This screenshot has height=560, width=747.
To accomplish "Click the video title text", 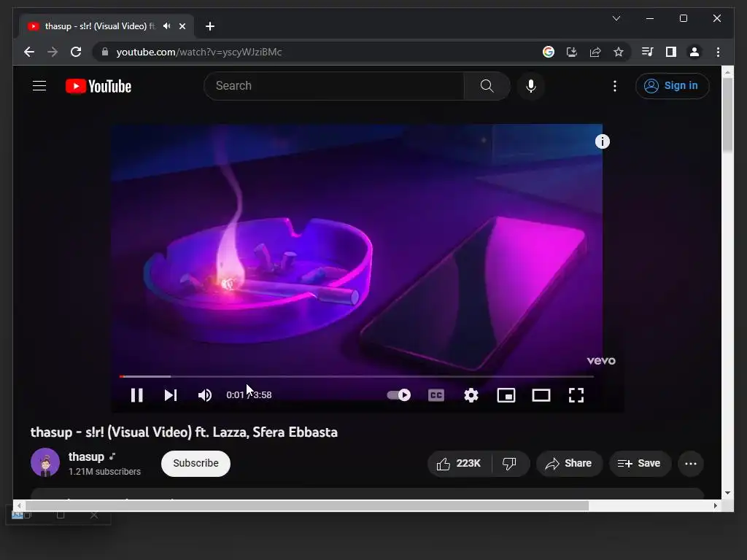I will (x=184, y=432).
